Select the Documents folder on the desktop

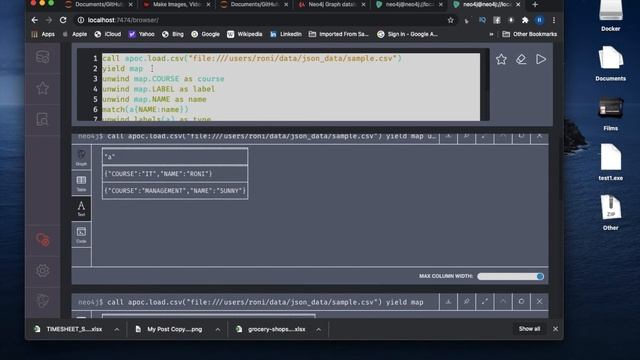click(x=611, y=63)
